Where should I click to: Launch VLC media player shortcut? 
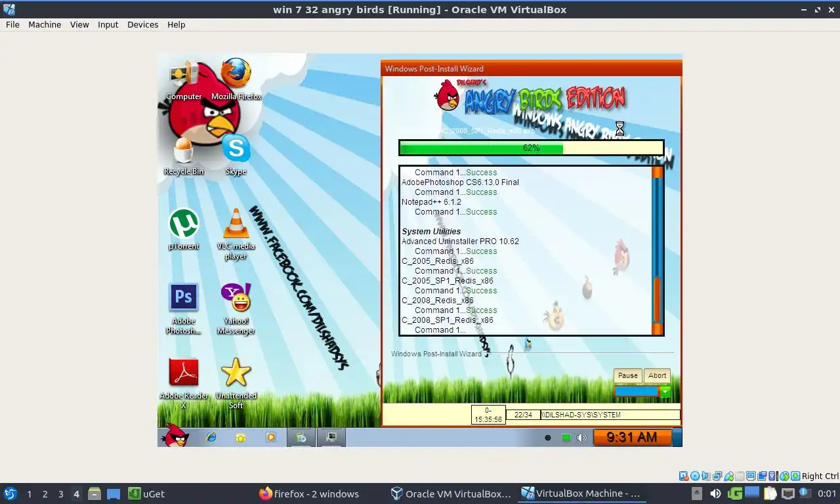pos(236,234)
